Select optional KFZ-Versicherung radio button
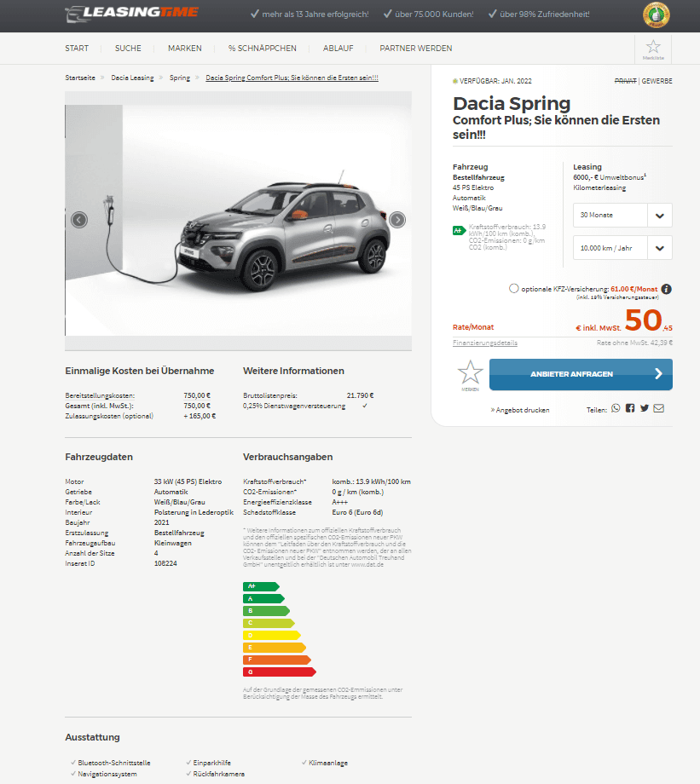700x784 pixels. pyautogui.click(x=514, y=289)
